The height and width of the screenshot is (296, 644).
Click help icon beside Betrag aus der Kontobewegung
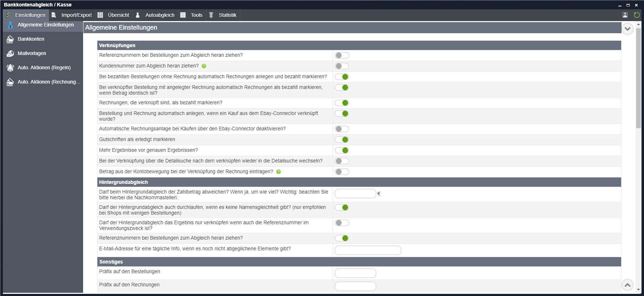coord(278,172)
